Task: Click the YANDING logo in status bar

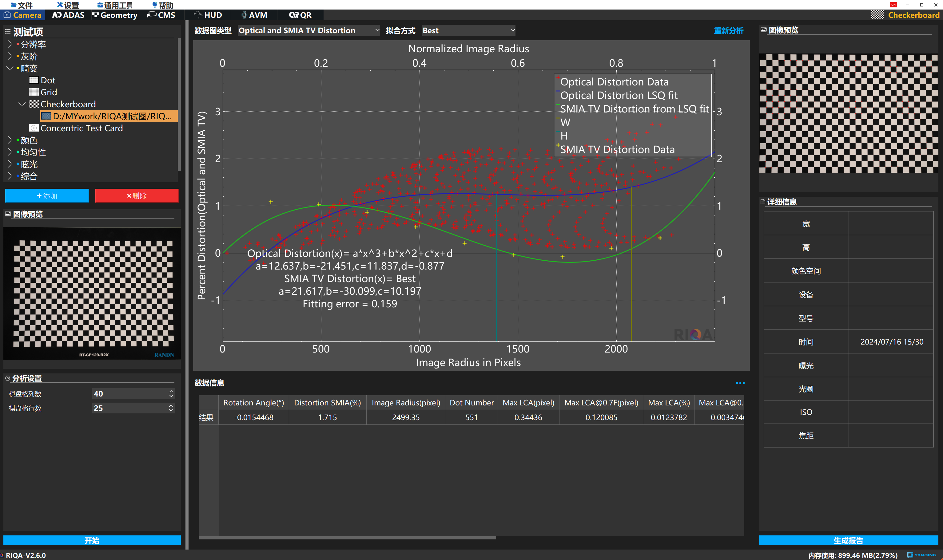Action: click(921, 555)
